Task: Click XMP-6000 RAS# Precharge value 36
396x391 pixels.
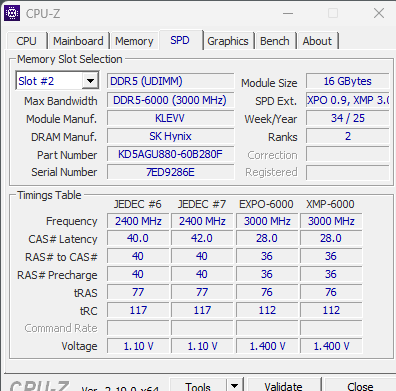Action: tap(331, 274)
